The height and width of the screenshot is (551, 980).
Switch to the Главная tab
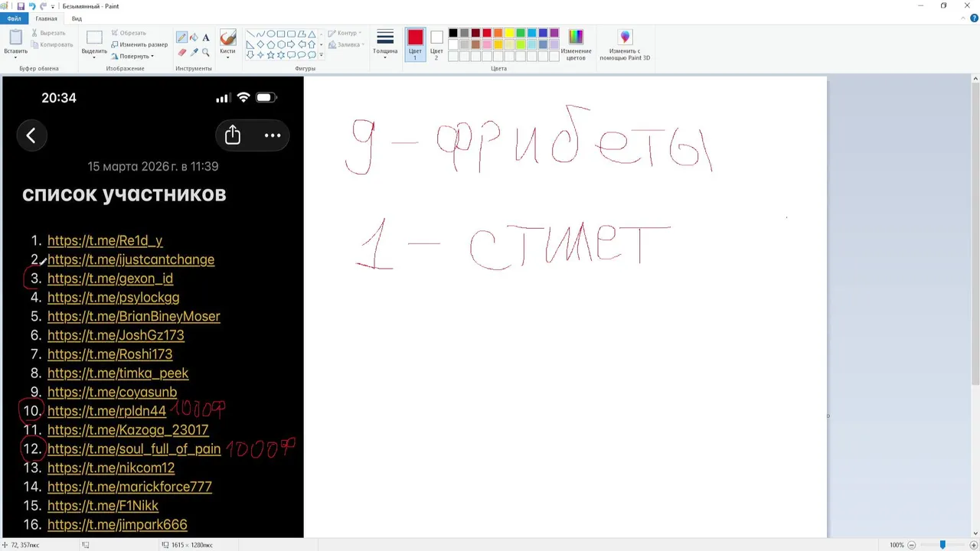[x=46, y=18]
